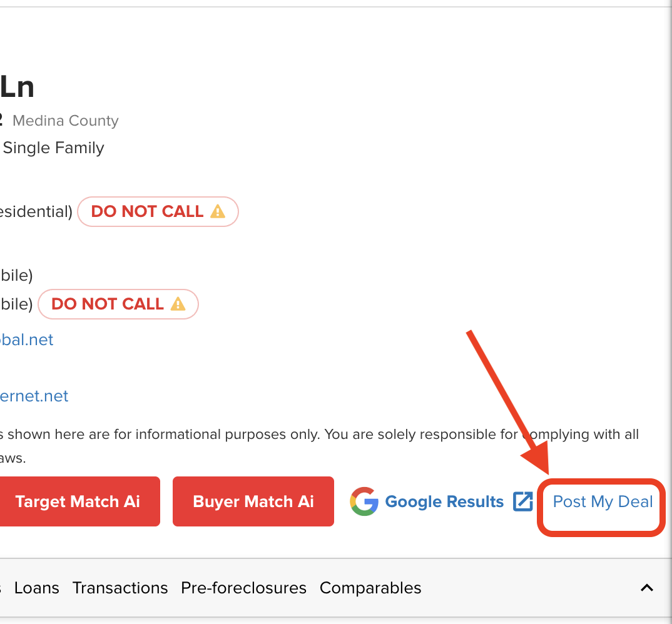The height and width of the screenshot is (624, 672).
Task: Select the Pre-foreclosures tab
Action: pyautogui.click(x=243, y=588)
